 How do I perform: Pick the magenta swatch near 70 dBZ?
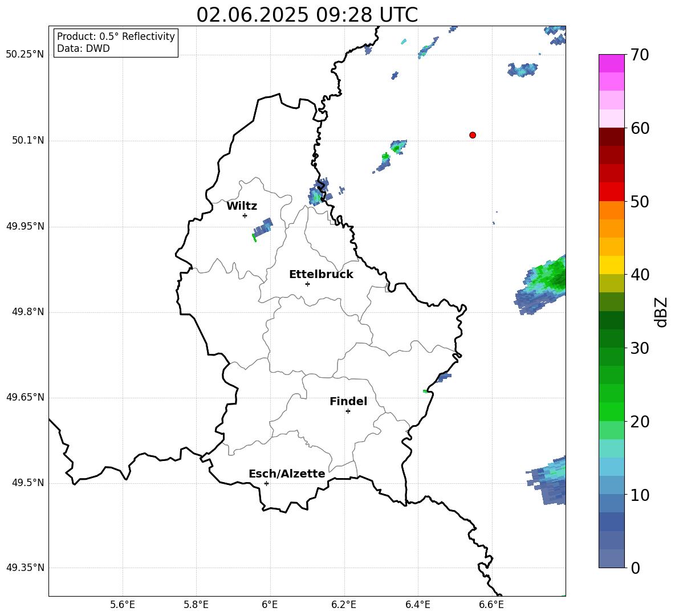[x=611, y=63]
